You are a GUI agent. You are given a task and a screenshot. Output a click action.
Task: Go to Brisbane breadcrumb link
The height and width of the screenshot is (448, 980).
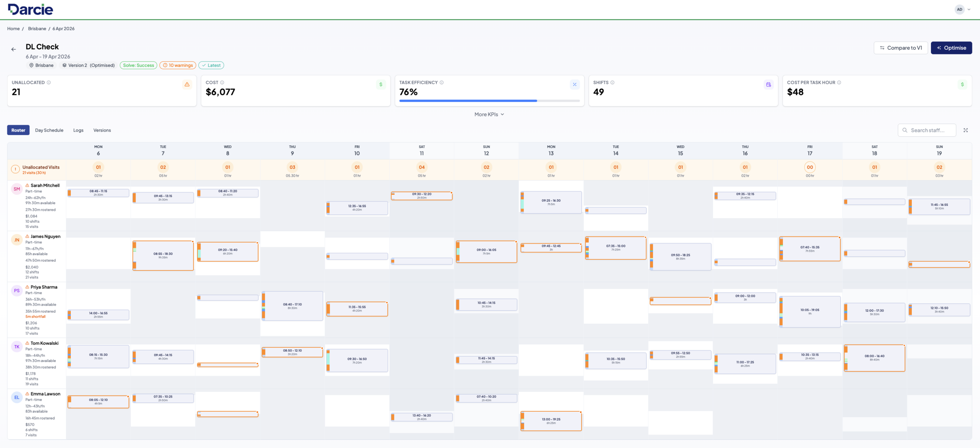[x=37, y=29]
